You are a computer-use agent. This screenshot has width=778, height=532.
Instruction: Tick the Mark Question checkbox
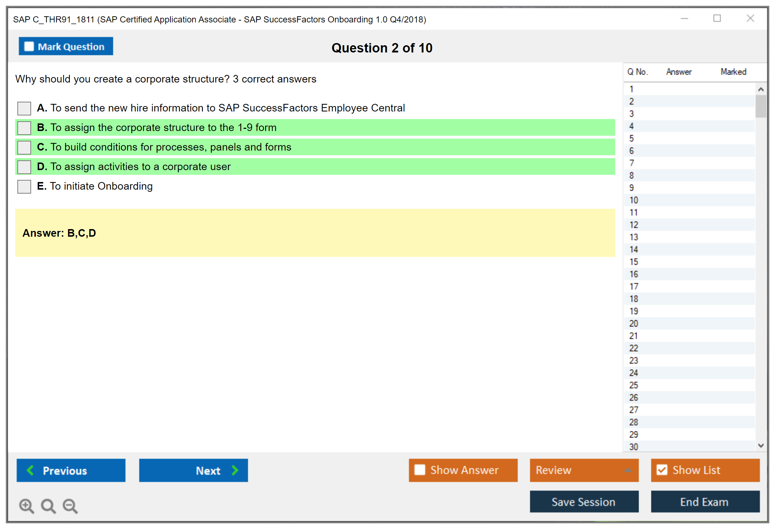[29, 47]
